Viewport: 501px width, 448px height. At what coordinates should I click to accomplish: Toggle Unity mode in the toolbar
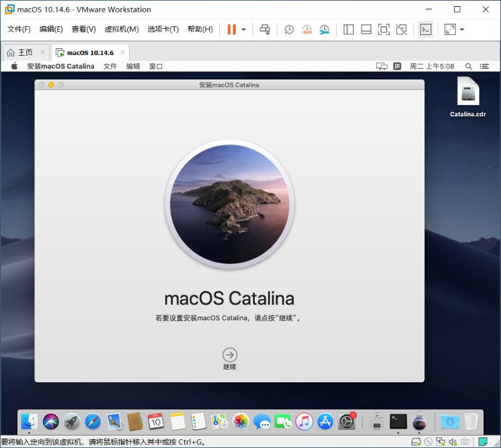coord(401,29)
